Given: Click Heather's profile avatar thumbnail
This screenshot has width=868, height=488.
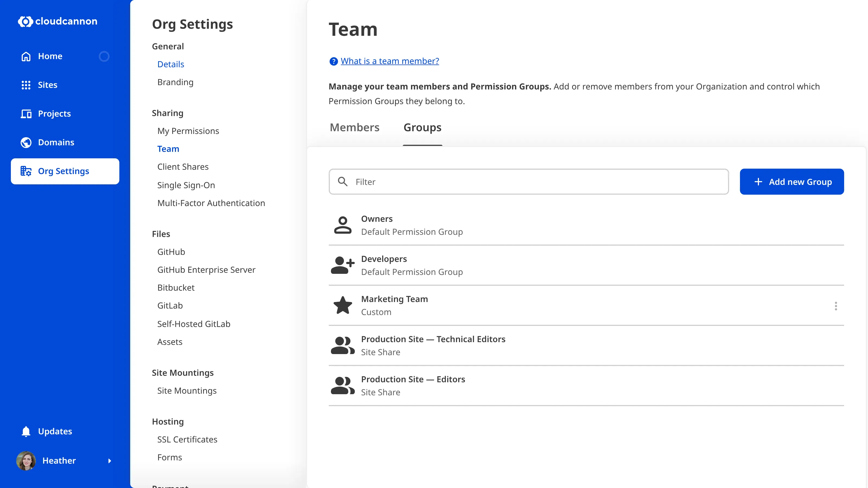Looking at the screenshot, I should (26, 461).
